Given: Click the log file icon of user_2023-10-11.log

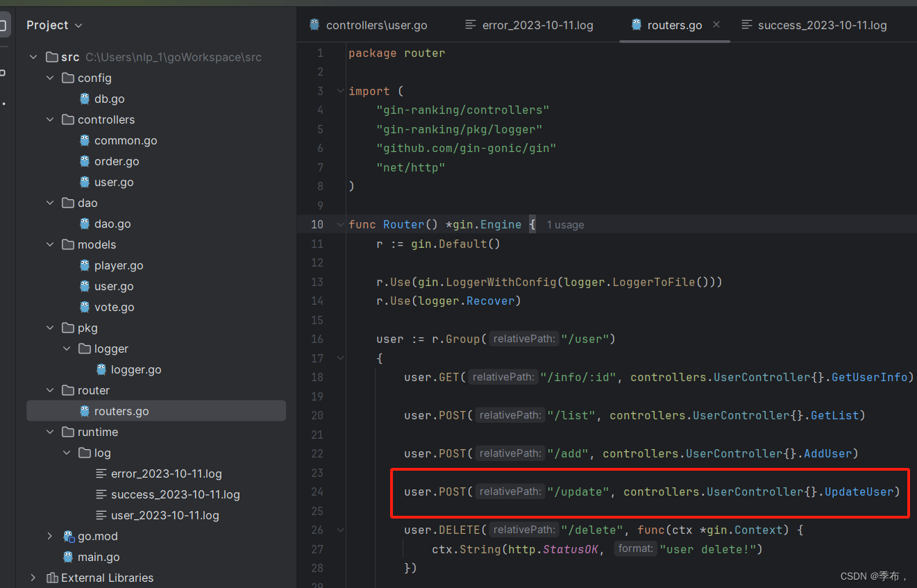Looking at the screenshot, I should (x=101, y=515).
